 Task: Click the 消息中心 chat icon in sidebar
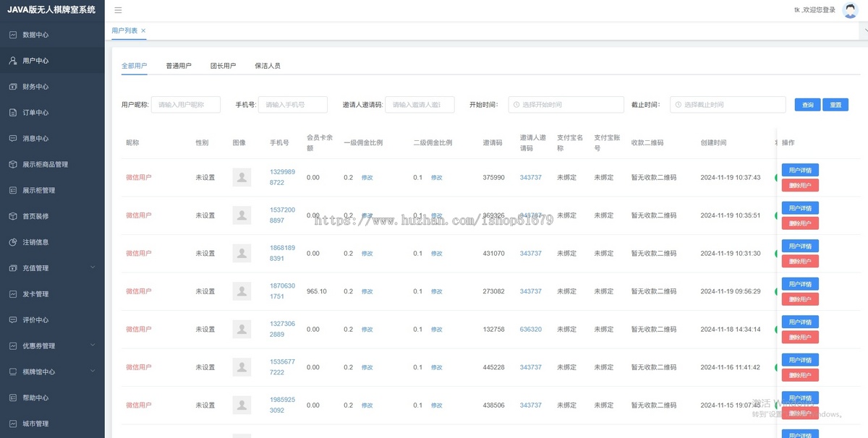coord(13,138)
